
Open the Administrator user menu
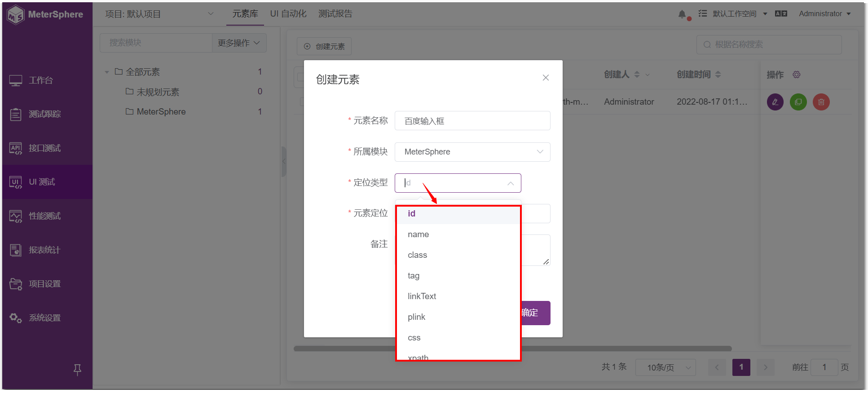825,14
